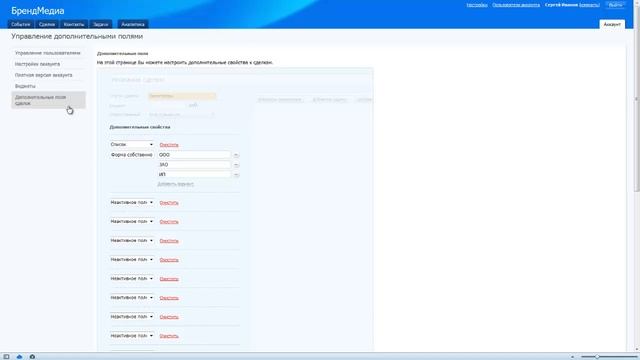The image size is (640, 360).
Task: Open the Сделки tab
Action: [47, 24]
